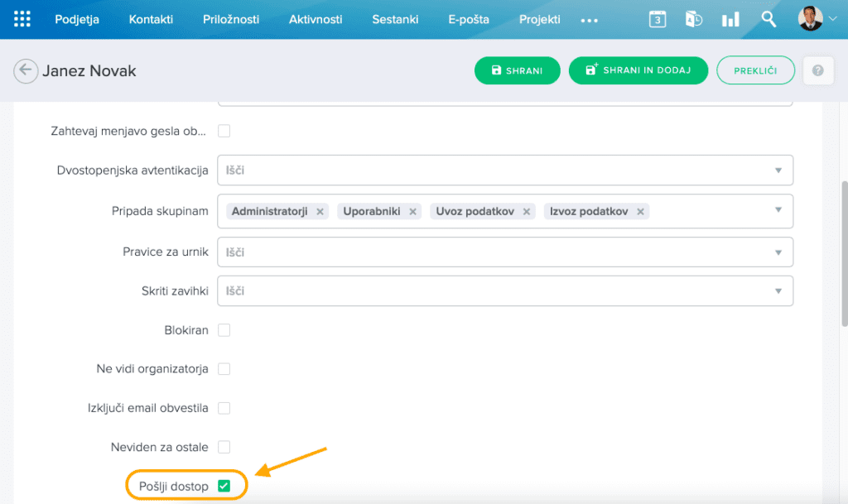Open the Kontakti menu item
The image size is (848, 504).
click(x=151, y=19)
